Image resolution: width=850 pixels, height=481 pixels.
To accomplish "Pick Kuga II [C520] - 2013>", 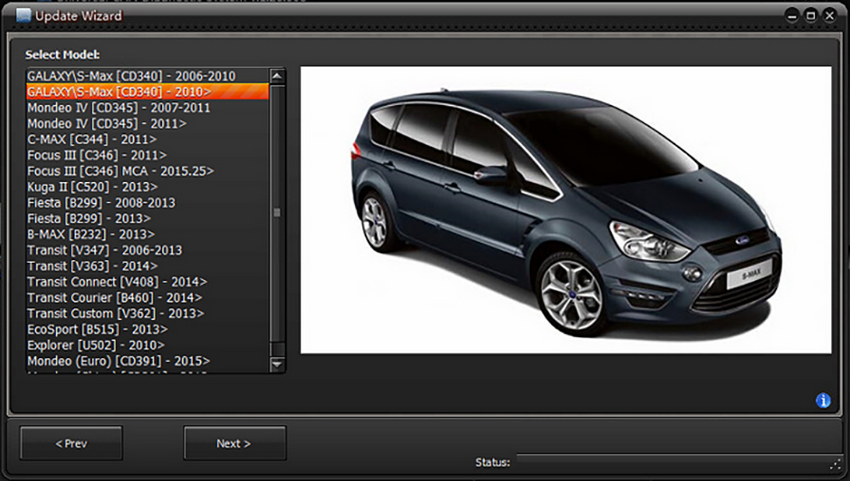I will 147,187.
